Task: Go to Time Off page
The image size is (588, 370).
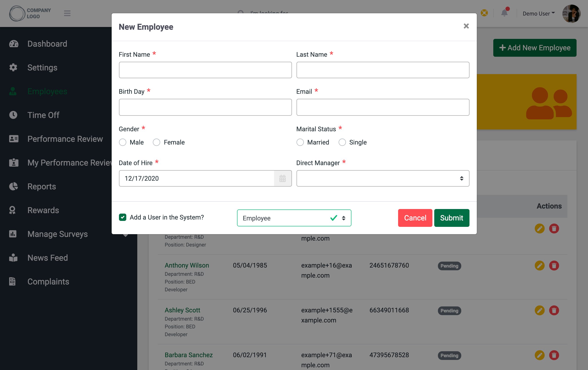Action: [x=43, y=115]
